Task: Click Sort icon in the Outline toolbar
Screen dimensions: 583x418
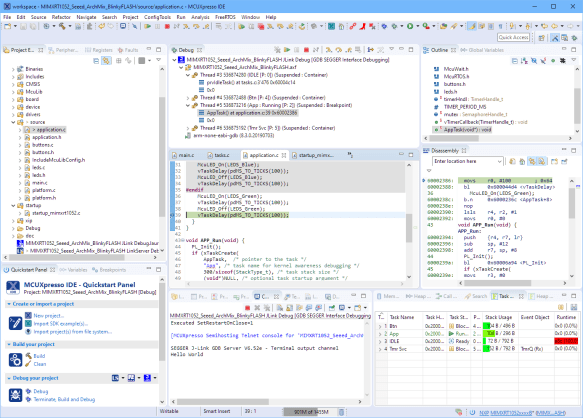Action: tap(524, 61)
